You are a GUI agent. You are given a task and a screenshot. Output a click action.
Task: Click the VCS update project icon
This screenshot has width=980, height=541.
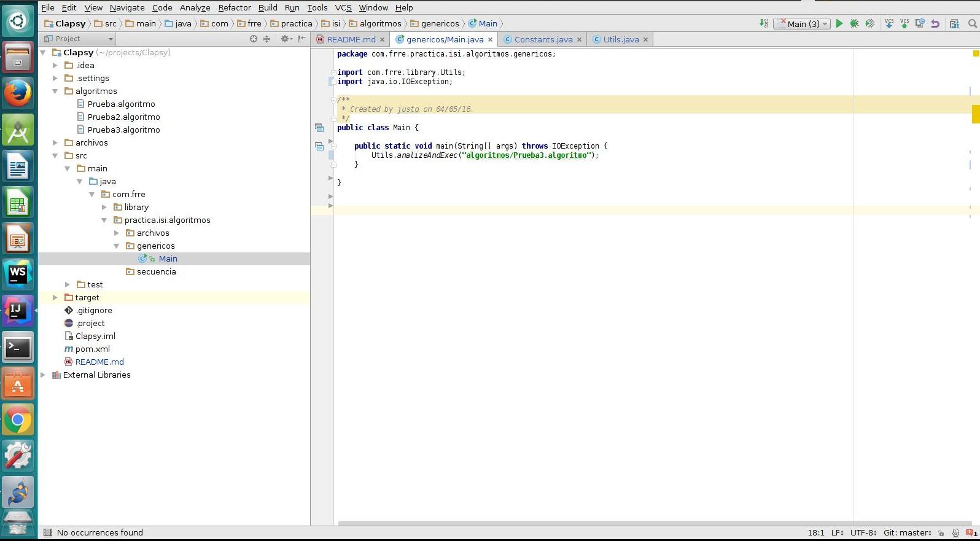tap(889, 24)
